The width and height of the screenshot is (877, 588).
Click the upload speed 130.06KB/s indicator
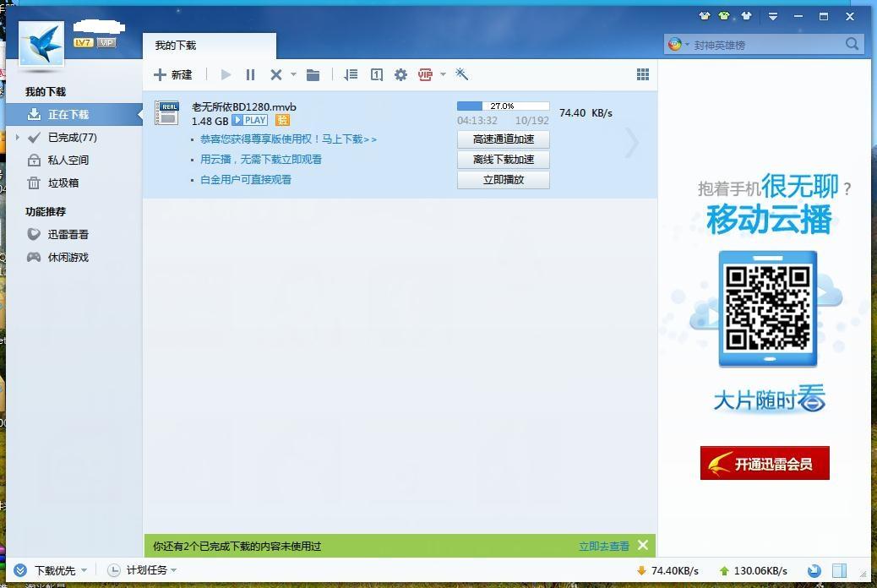click(x=754, y=570)
